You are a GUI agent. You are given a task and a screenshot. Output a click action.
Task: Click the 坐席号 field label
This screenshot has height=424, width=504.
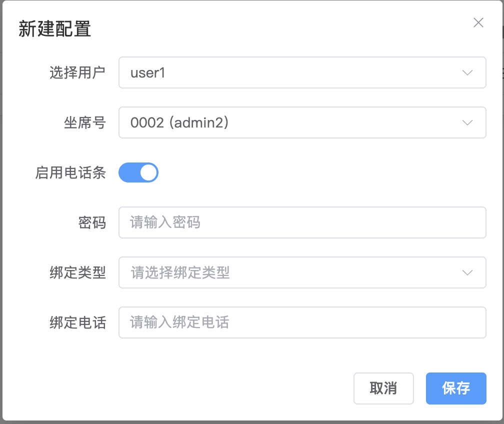85,123
